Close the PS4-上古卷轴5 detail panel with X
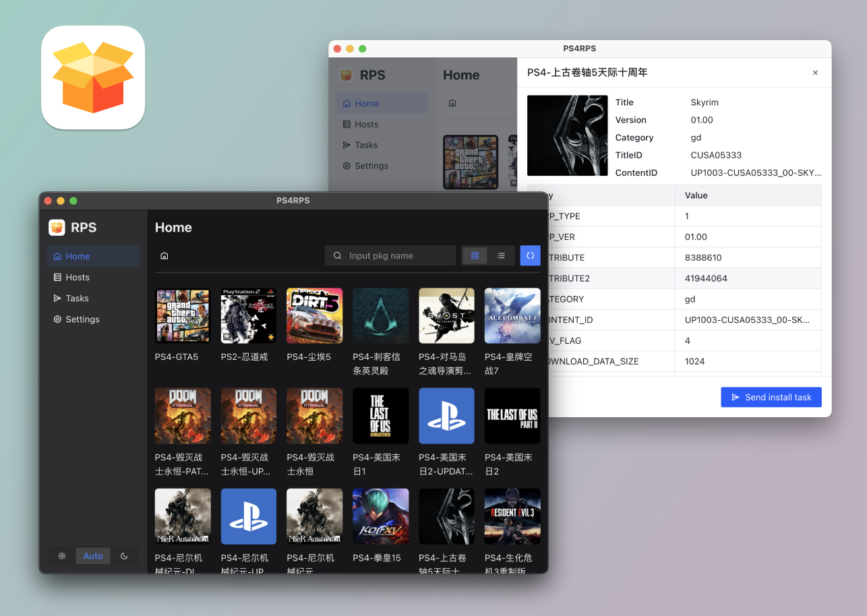867x616 pixels. click(x=815, y=73)
